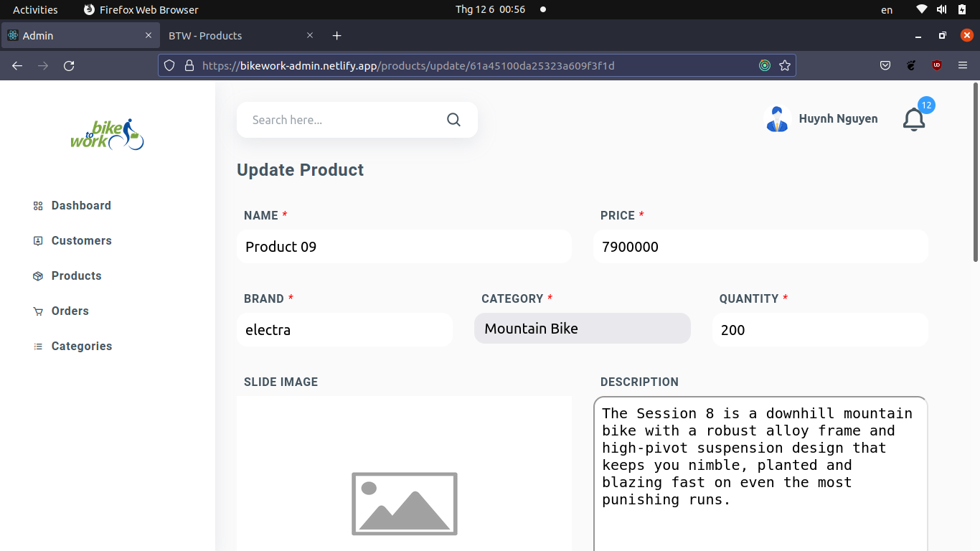This screenshot has height=551, width=980.
Task: Open the Activities overview
Action: tap(35, 9)
